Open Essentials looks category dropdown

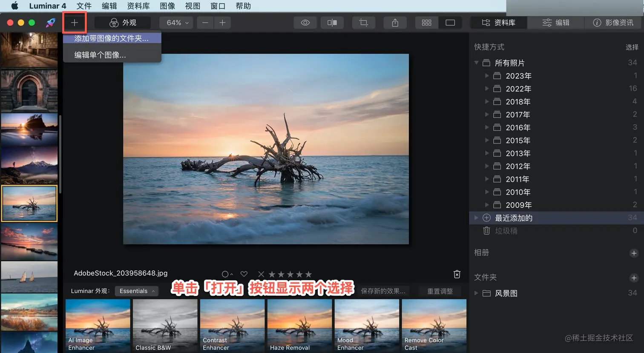pyautogui.click(x=136, y=291)
